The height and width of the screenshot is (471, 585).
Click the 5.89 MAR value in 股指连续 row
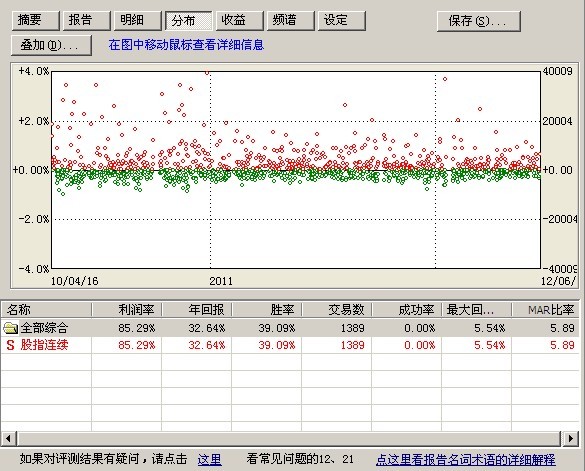(x=562, y=345)
